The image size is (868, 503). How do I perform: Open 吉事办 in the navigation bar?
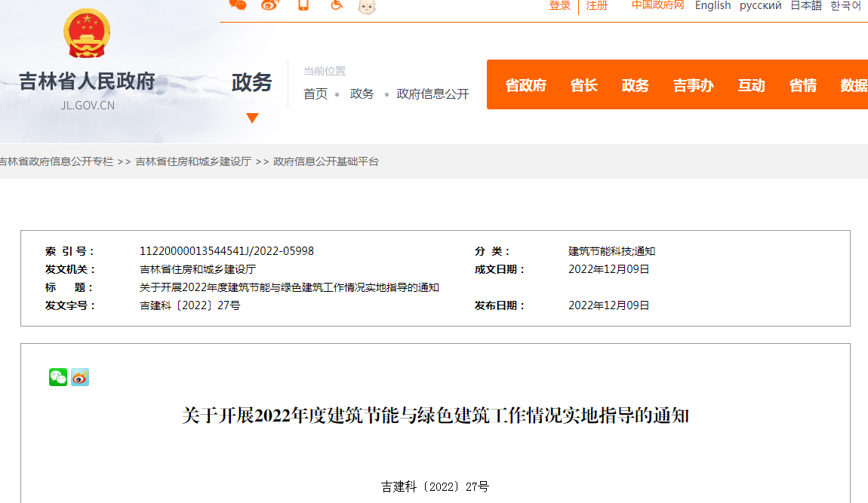[693, 85]
